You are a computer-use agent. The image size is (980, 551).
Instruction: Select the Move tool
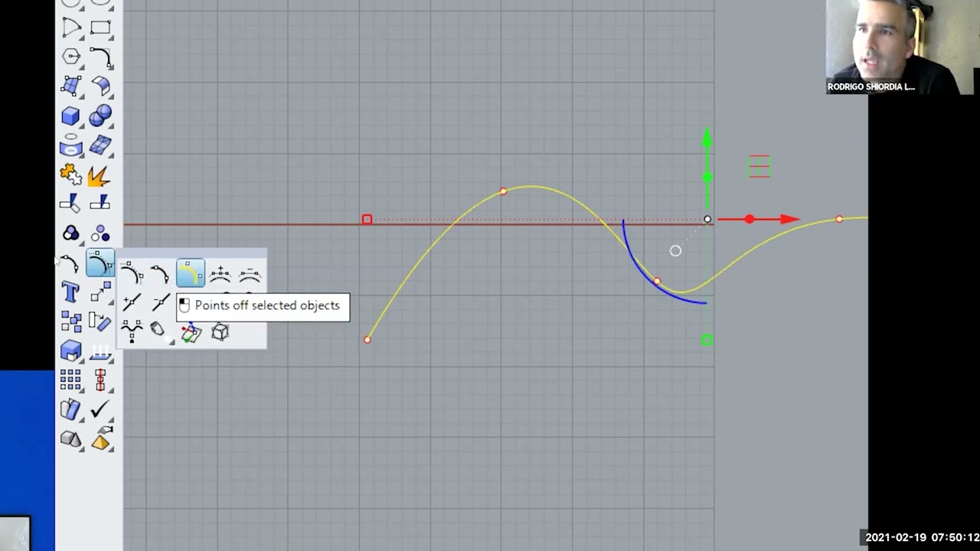point(100,292)
